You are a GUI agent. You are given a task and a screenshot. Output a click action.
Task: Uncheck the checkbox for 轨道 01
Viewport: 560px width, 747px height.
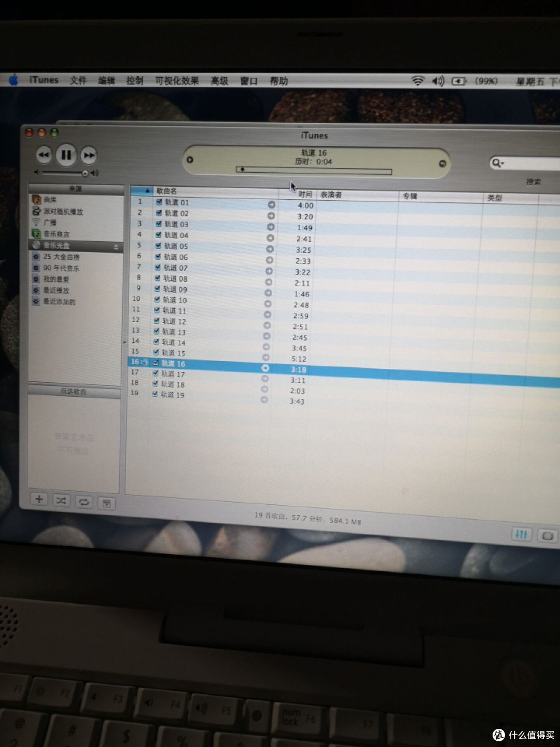tap(158, 202)
